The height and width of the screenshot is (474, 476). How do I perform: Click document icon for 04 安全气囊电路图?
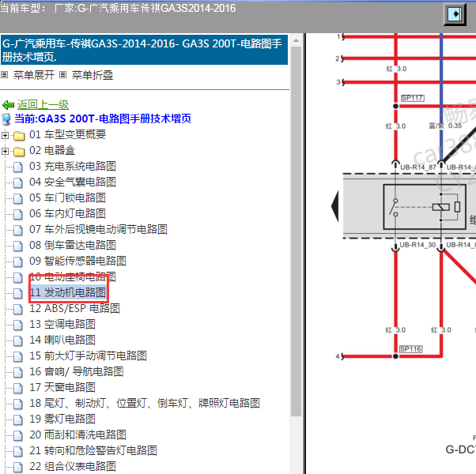tap(18, 182)
